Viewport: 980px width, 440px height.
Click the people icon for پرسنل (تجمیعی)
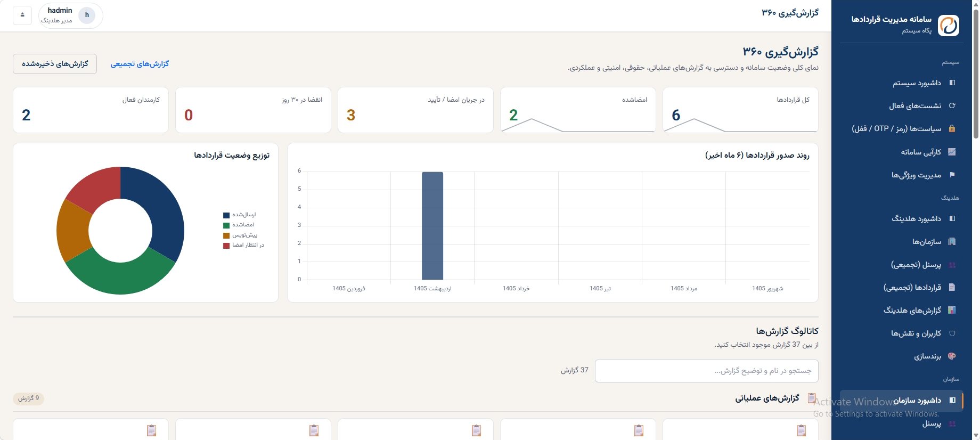click(x=952, y=265)
